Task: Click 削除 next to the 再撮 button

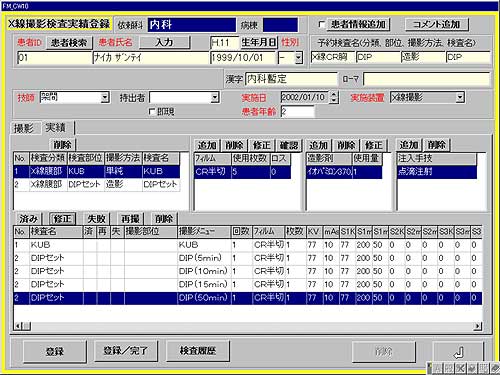Action: [164, 219]
